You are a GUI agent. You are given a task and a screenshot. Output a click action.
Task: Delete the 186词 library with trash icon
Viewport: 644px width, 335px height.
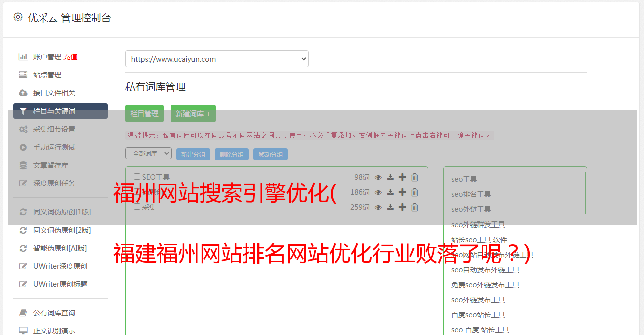point(415,192)
